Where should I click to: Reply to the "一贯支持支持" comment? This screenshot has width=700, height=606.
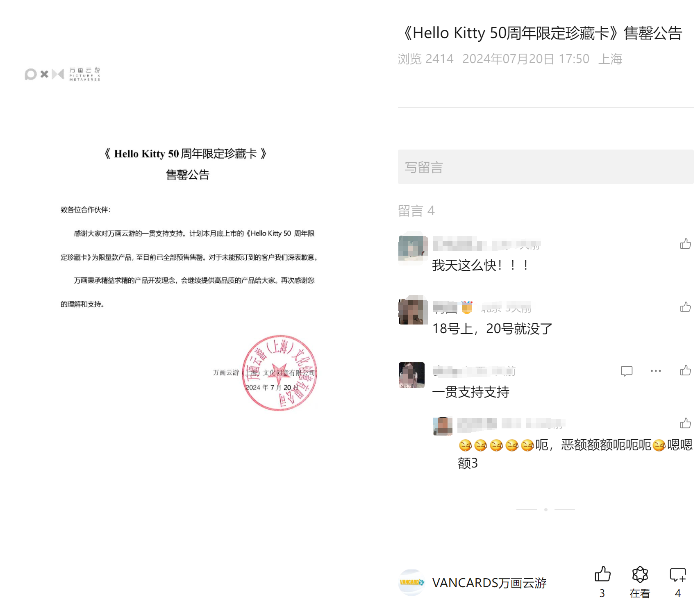pyautogui.click(x=627, y=371)
